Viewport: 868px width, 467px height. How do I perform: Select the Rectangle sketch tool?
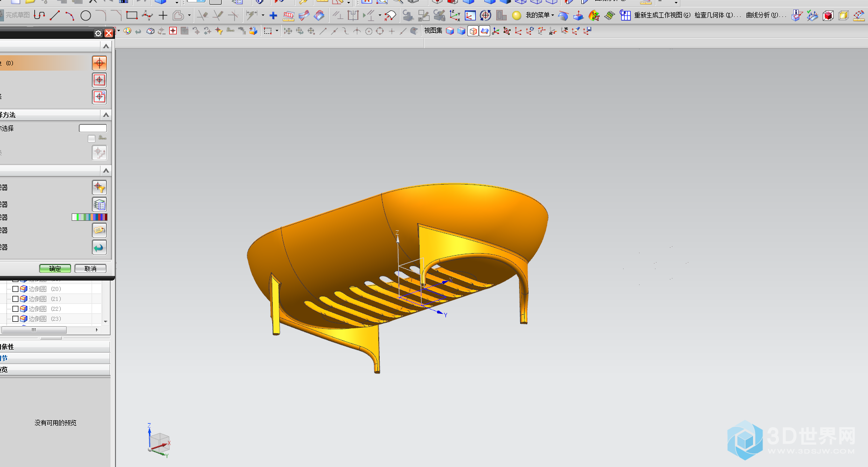(x=132, y=15)
